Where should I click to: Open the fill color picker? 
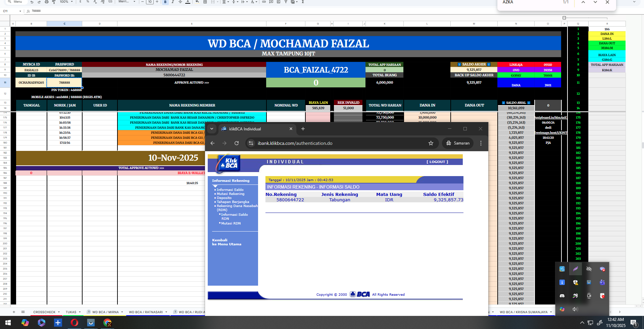point(197,2)
